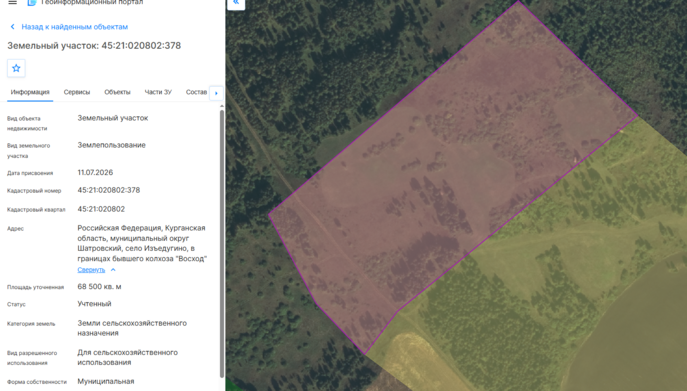Click the 'Площадь уточненная' field label
The image size is (687, 391).
coord(35,287)
